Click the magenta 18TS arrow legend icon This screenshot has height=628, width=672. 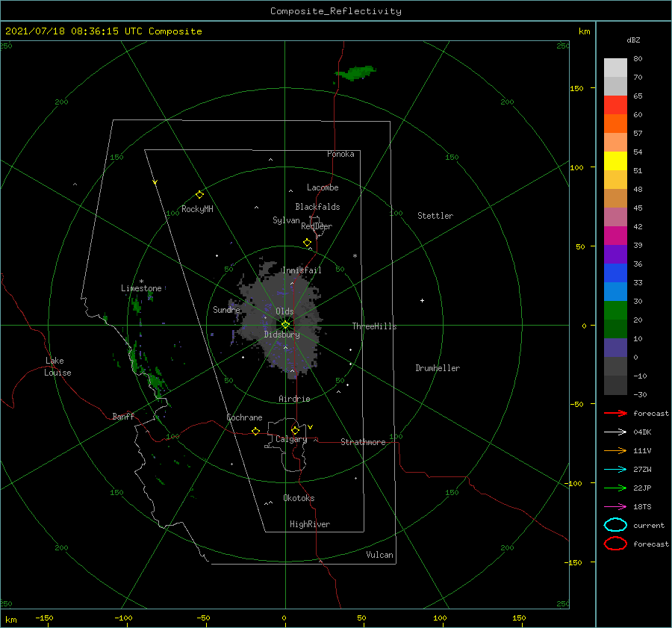pyautogui.click(x=615, y=507)
